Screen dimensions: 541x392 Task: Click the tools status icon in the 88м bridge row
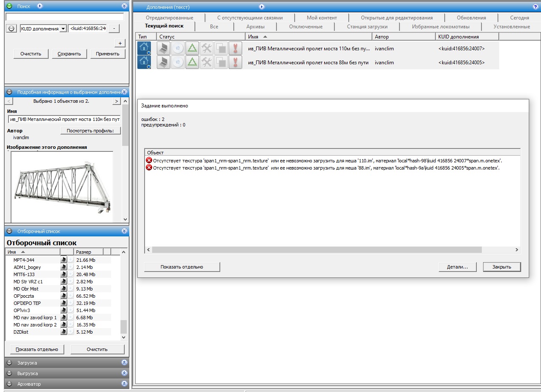[206, 63]
